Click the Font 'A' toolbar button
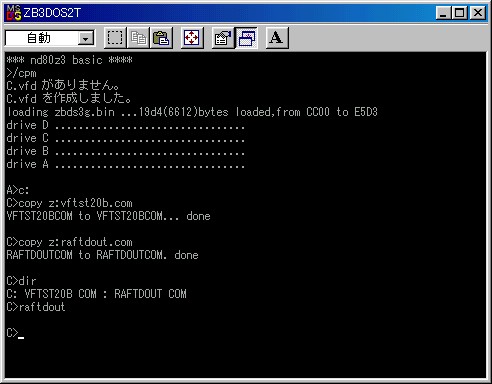492x384 pixels. [x=277, y=38]
